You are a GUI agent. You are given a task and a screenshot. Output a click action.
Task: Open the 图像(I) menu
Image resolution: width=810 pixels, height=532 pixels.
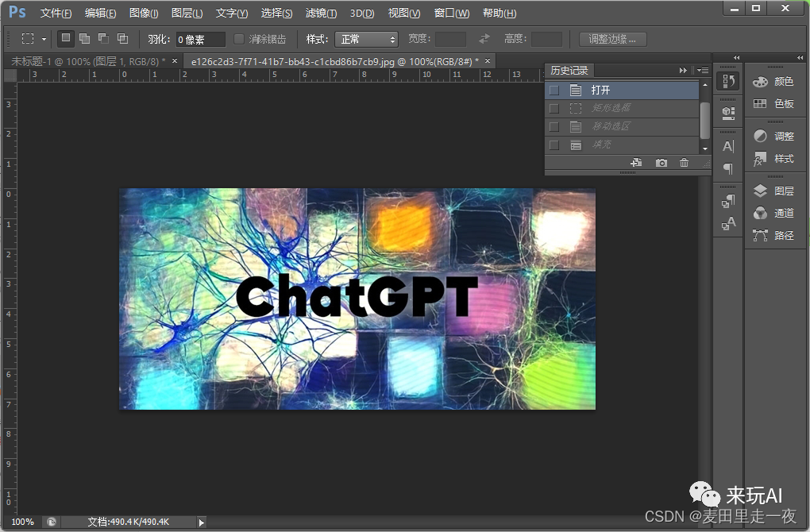144,13
